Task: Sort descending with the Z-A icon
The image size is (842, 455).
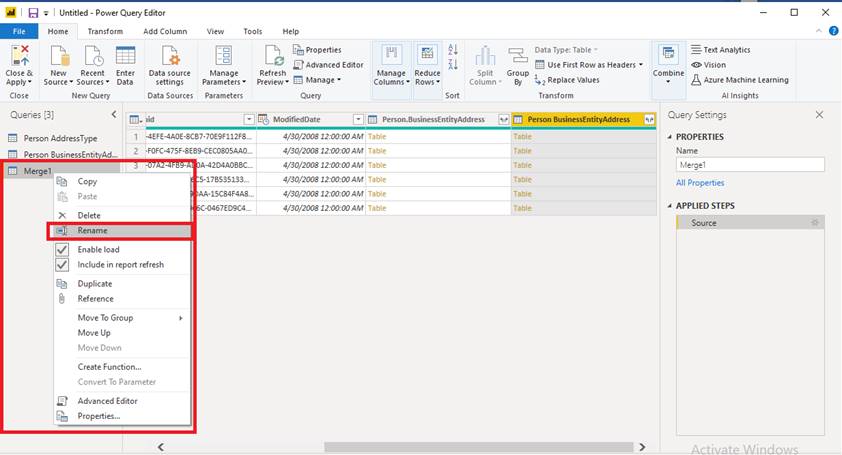Action: (453, 64)
